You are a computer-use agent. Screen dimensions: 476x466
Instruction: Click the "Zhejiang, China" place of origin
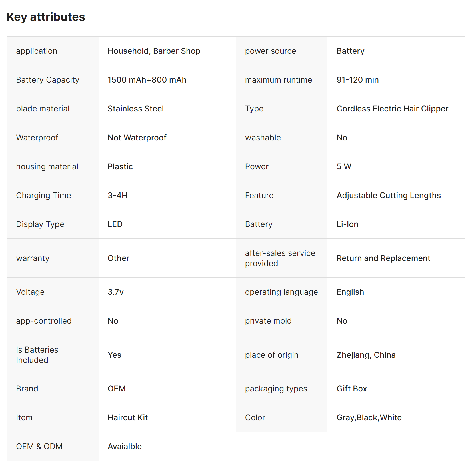366,355
